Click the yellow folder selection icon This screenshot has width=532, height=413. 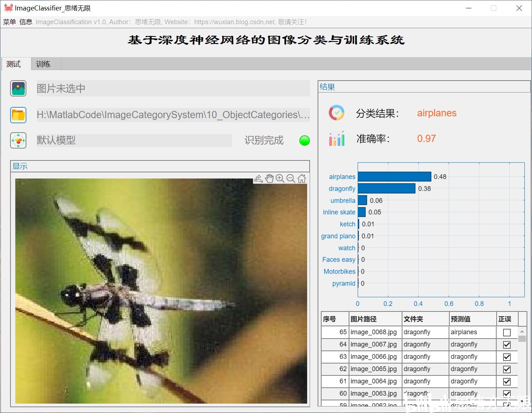18,115
